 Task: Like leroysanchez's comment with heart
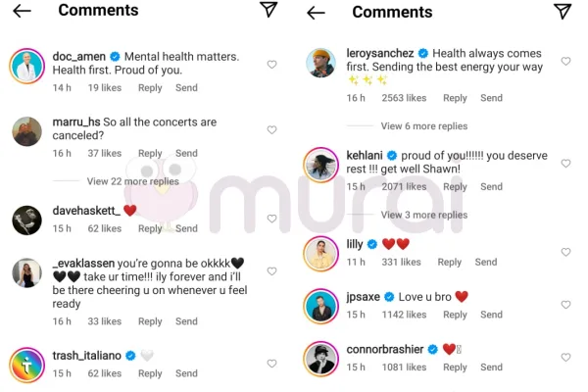[565, 62]
